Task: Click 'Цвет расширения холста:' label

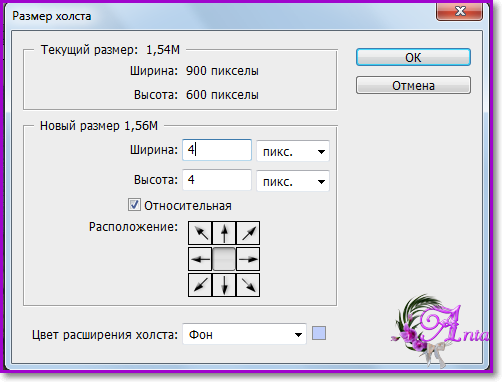Action: pos(105,334)
